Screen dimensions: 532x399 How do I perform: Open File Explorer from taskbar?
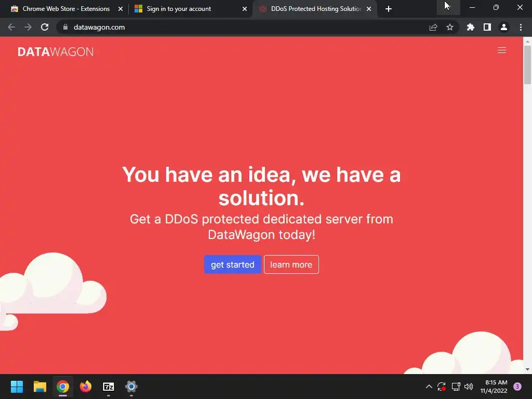[x=39, y=387]
